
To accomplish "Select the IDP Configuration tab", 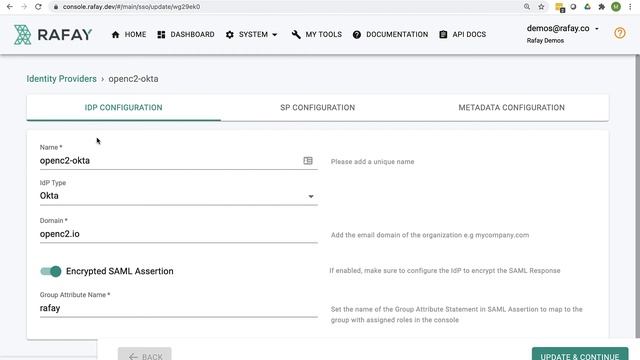I will click(124, 108).
